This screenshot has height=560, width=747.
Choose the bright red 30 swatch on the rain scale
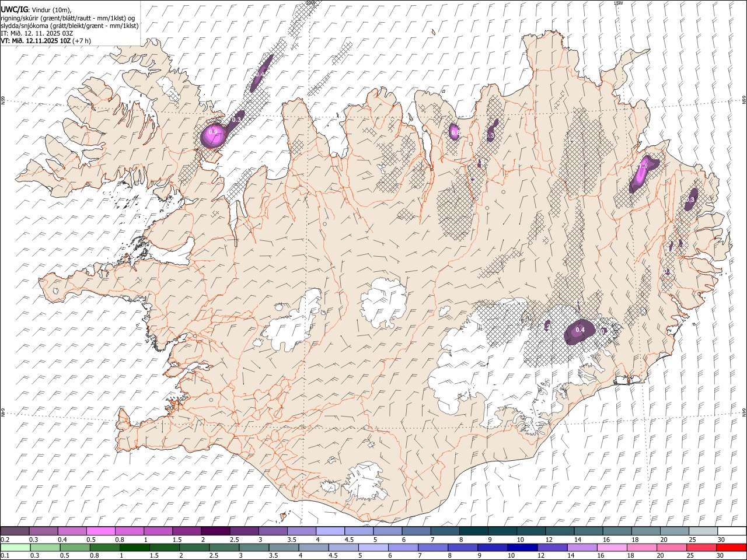tap(731, 547)
